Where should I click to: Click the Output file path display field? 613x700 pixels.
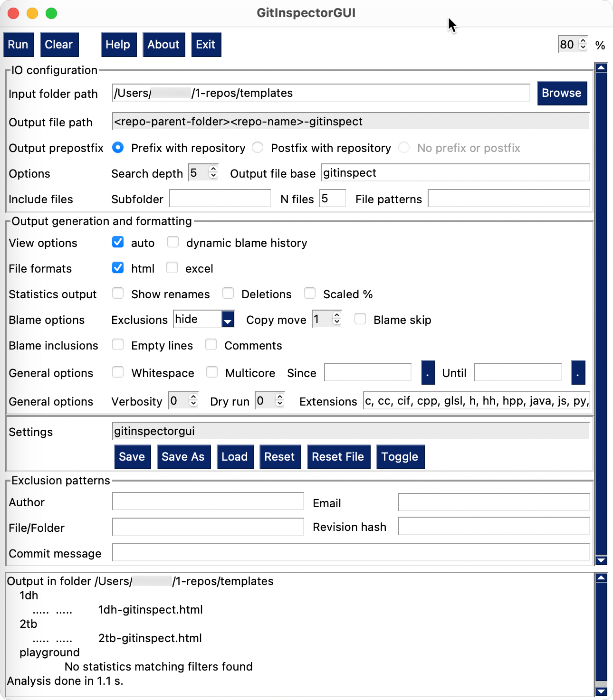(x=351, y=122)
